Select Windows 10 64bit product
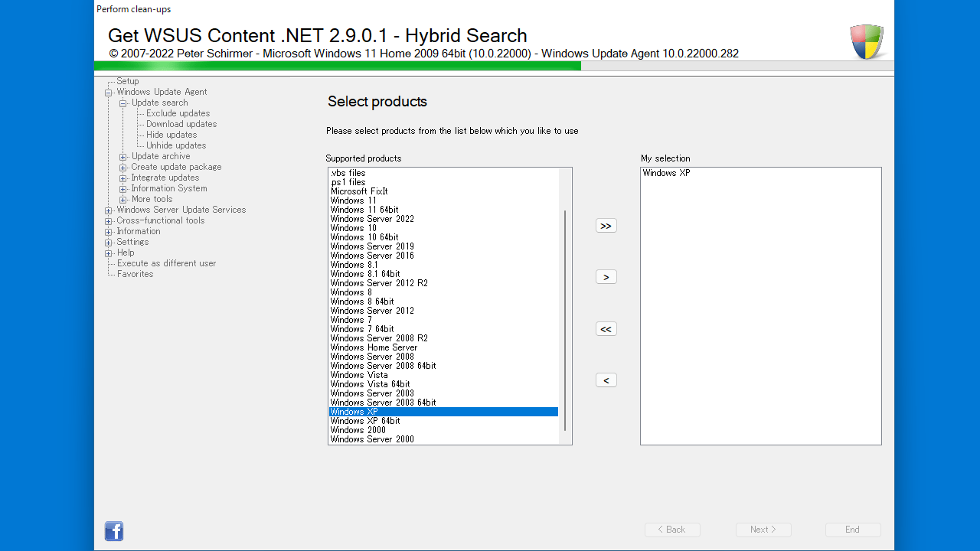The image size is (980, 551). click(x=443, y=237)
